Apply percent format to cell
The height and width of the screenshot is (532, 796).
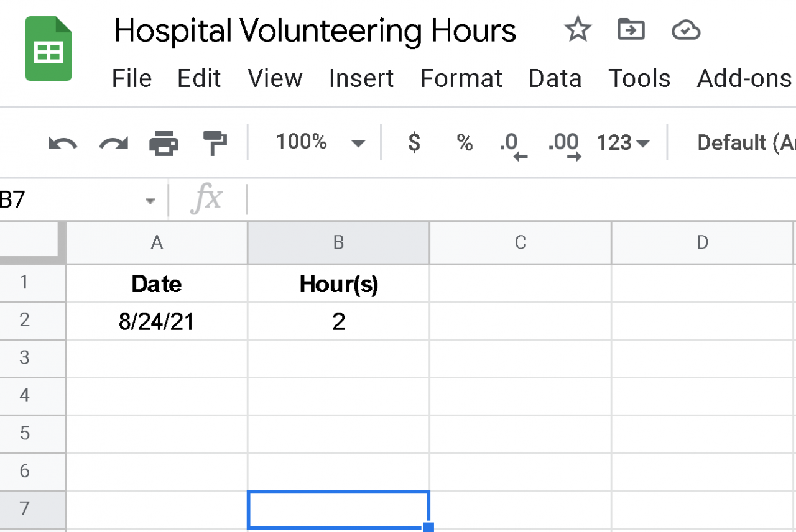465,144
